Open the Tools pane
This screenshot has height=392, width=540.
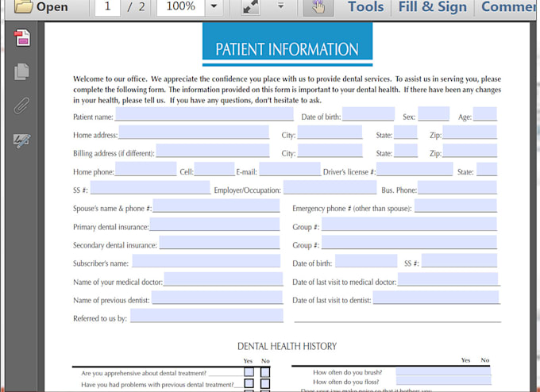pyautogui.click(x=365, y=6)
